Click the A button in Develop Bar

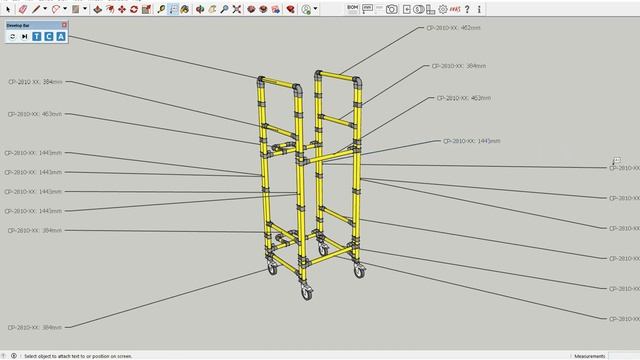coord(61,37)
